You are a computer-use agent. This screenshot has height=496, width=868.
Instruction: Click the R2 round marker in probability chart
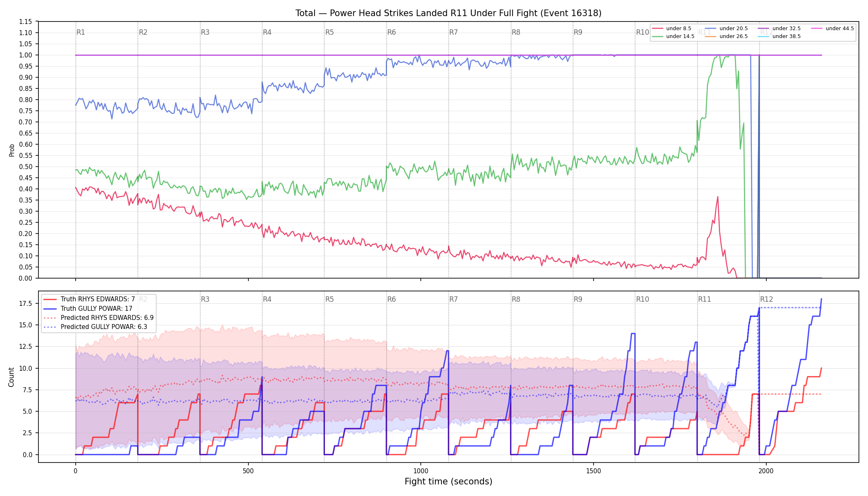click(x=143, y=32)
